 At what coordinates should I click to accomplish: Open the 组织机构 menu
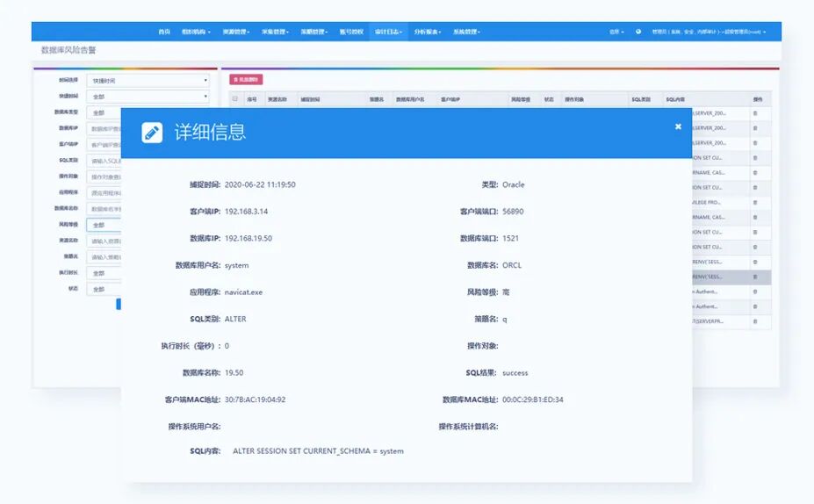[196, 32]
